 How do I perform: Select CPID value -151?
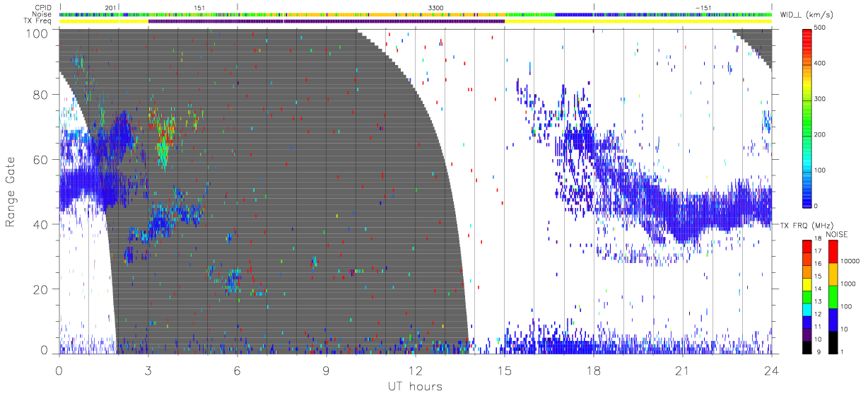(703, 7)
